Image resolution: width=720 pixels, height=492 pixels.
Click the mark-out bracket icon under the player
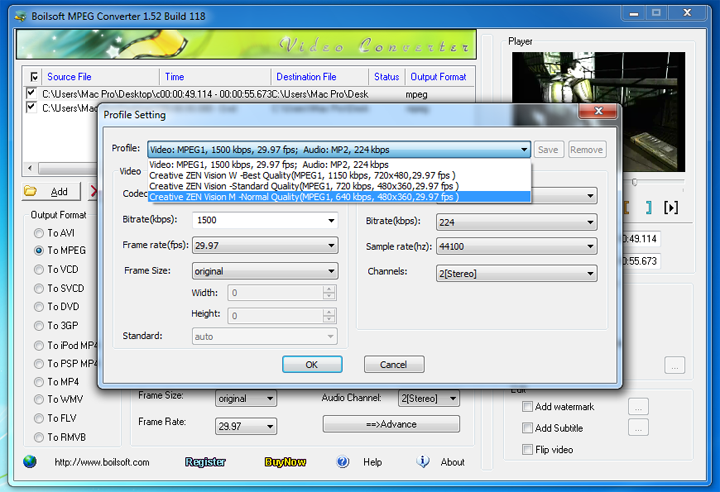(x=647, y=207)
